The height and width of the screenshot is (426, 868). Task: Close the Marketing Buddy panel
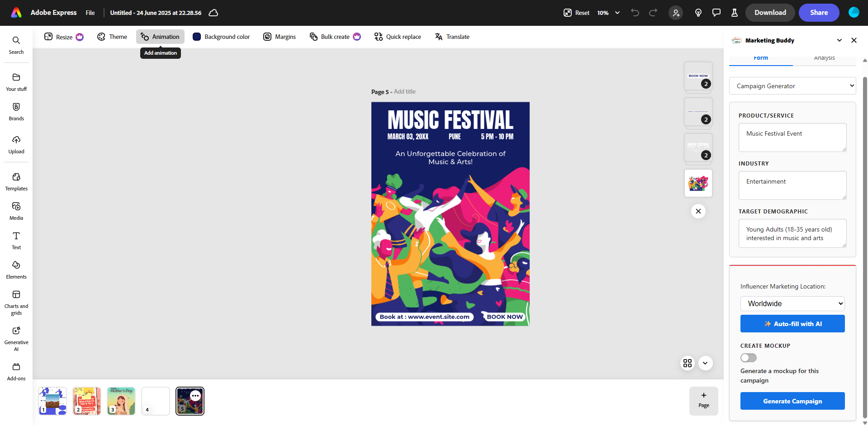click(854, 40)
